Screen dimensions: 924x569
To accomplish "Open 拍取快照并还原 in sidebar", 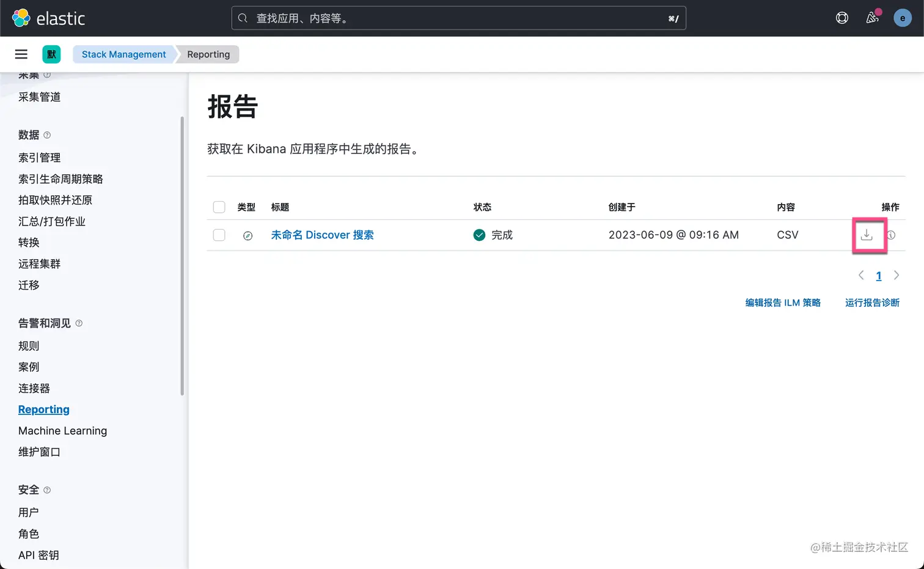I will [55, 200].
